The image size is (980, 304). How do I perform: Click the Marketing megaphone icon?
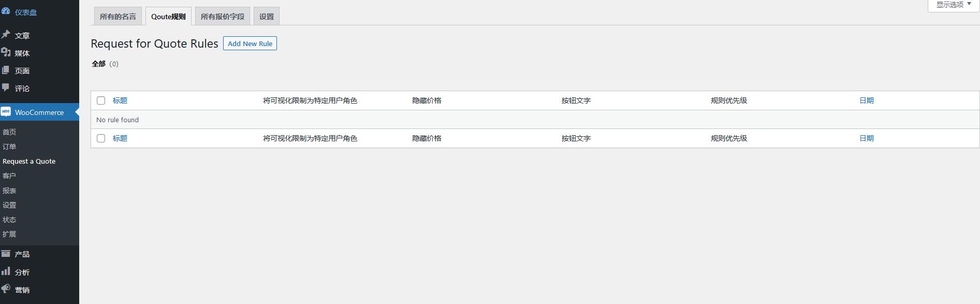(x=6, y=289)
